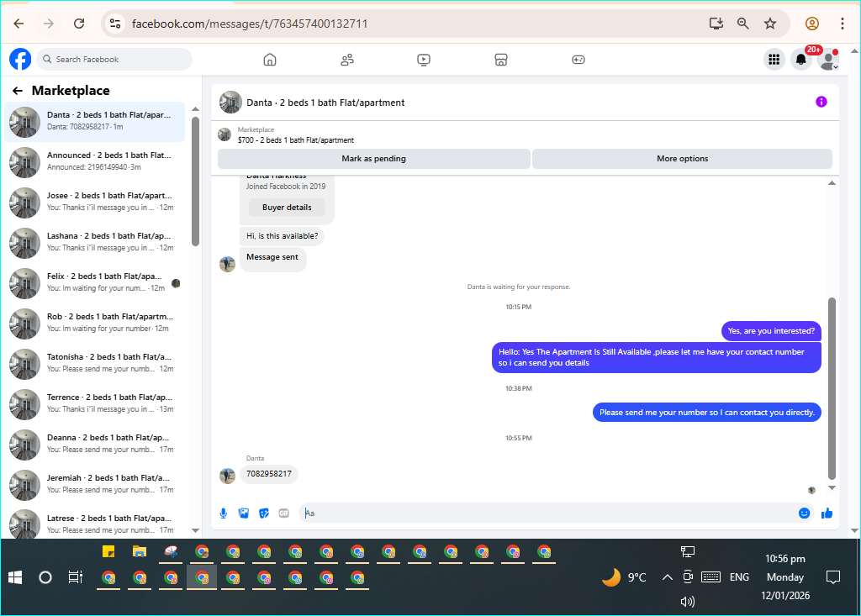Open Windows notification center

coord(833,577)
